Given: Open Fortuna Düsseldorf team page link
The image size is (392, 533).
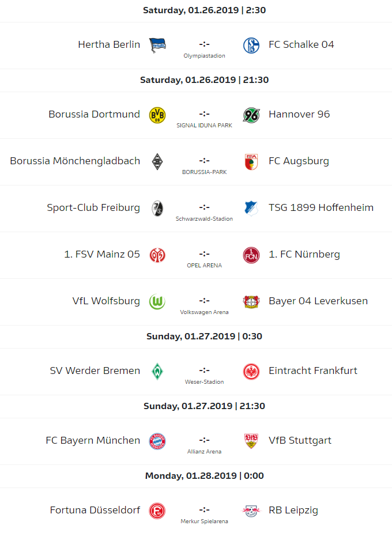Looking at the screenshot, I should click(95, 510).
